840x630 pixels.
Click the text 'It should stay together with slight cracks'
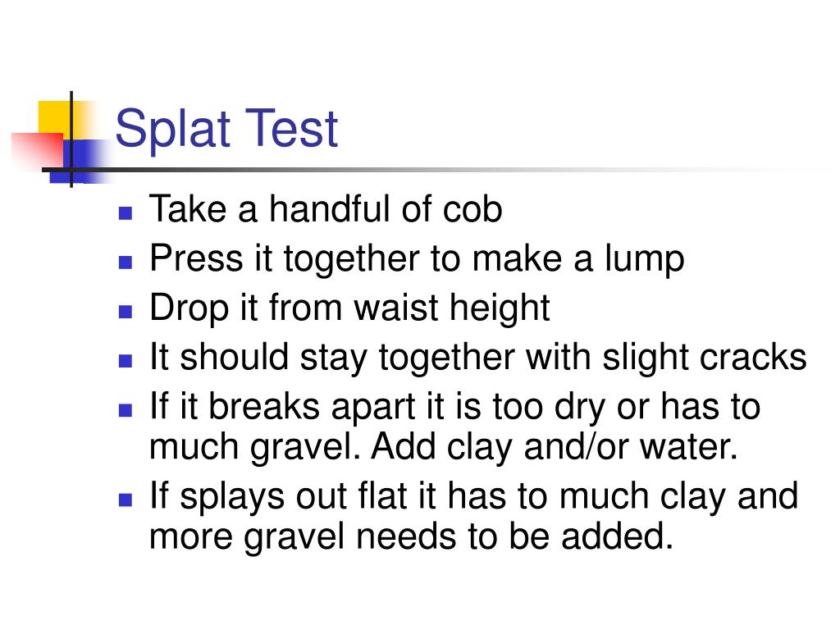click(478, 358)
